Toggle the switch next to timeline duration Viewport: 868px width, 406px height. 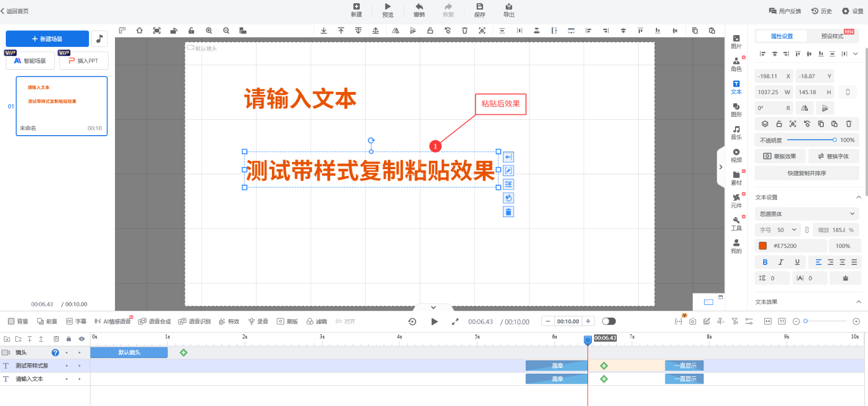(608, 321)
